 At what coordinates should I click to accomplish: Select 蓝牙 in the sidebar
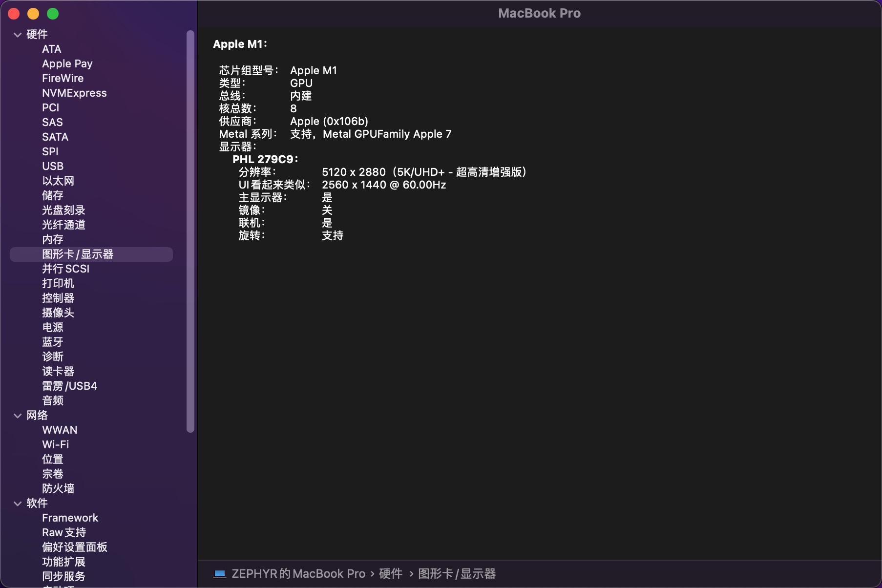53,342
